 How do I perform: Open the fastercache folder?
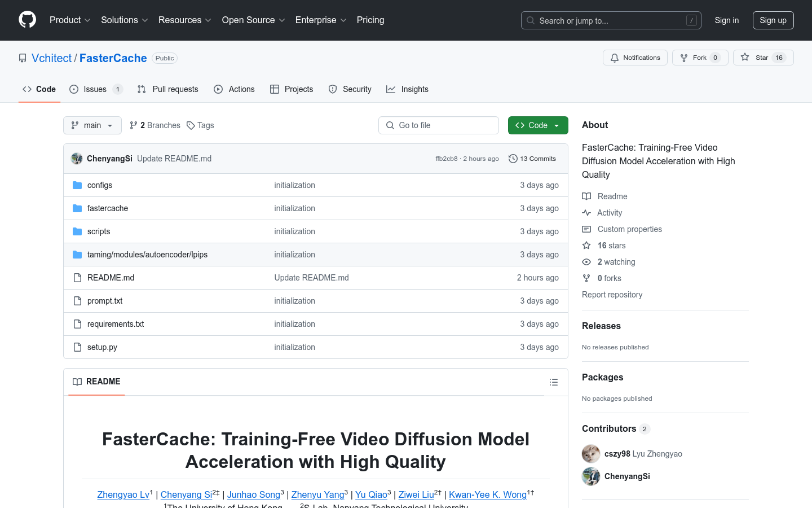point(108,208)
